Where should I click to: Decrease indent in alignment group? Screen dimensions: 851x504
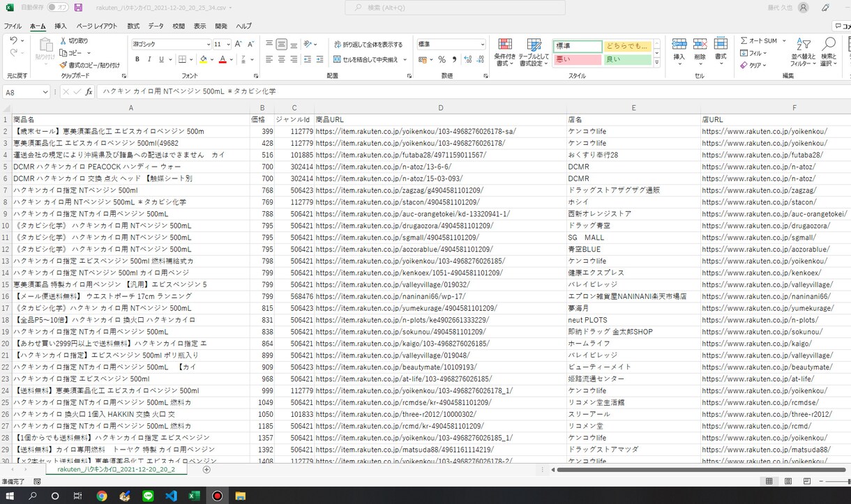point(308,60)
